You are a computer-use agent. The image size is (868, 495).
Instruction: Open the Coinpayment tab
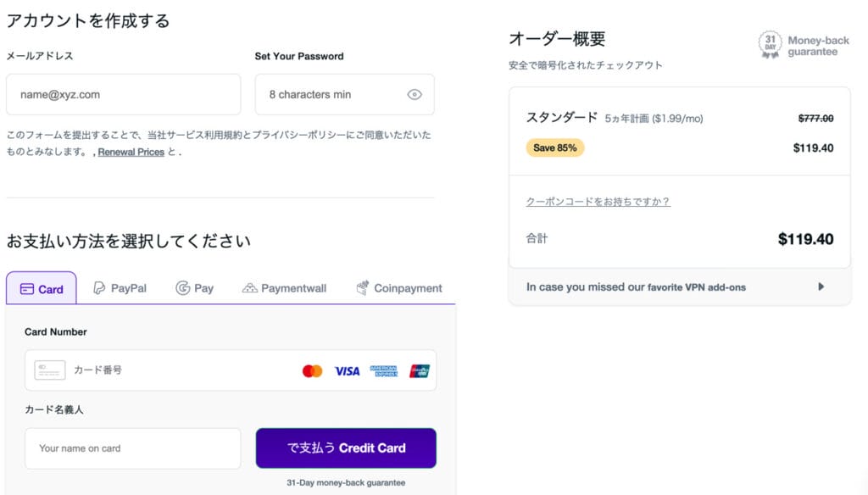point(399,288)
